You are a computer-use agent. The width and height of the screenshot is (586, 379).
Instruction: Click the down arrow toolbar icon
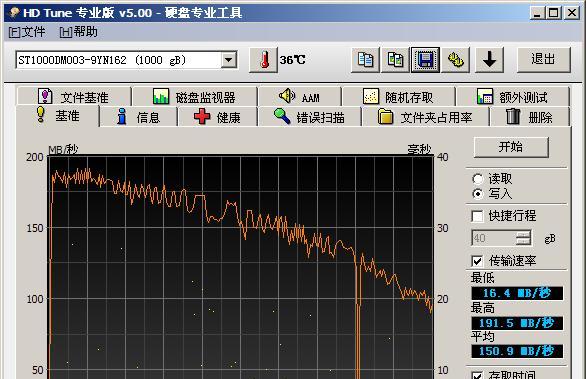pos(489,60)
